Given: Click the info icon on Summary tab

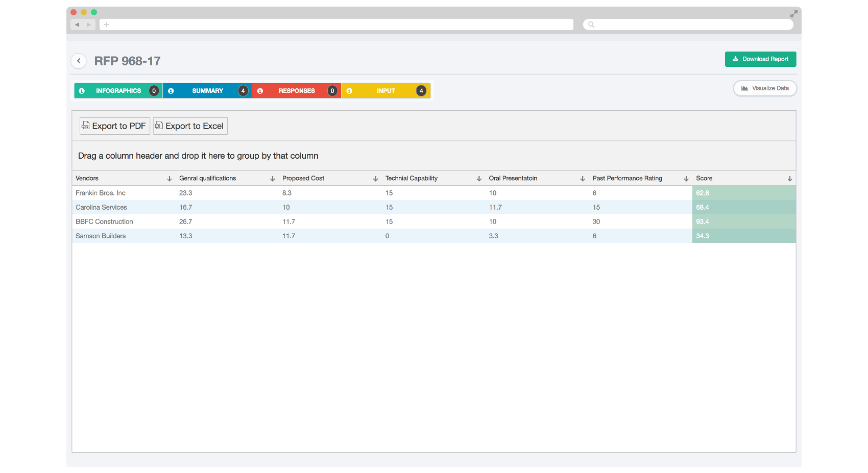Looking at the screenshot, I should click(x=171, y=91).
